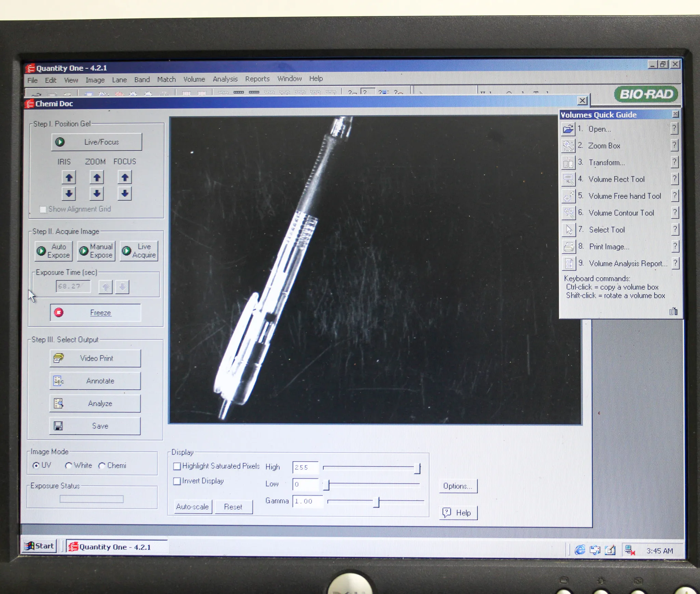Image resolution: width=700 pixels, height=594 pixels.
Task: Decrease IRIS with the down arrow
Action: pyautogui.click(x=69, y=194)
